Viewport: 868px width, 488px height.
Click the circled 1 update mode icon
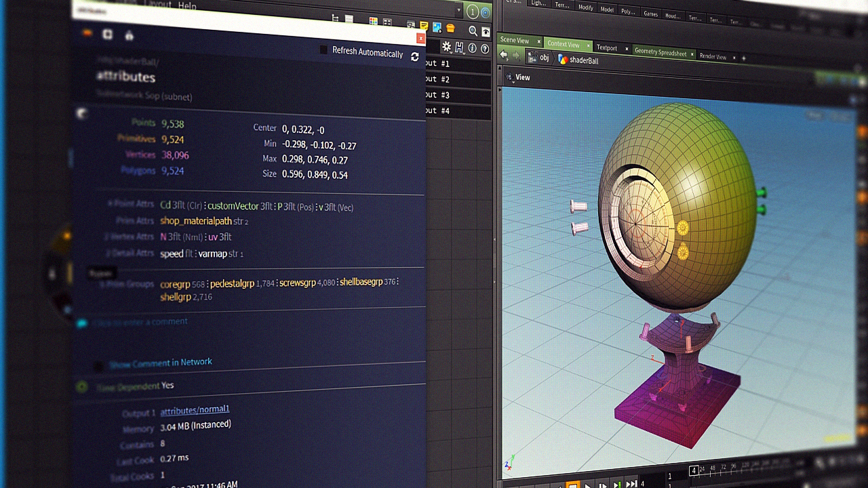coord(473,12)
